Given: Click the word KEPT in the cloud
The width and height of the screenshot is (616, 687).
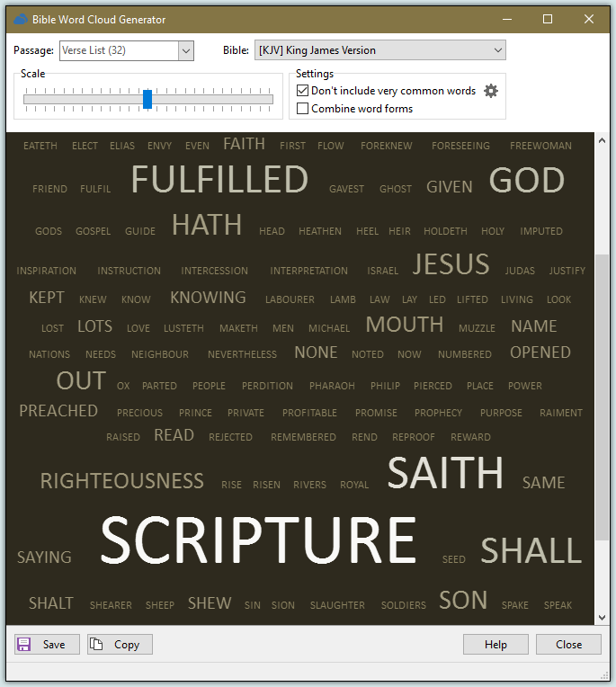Looking at the screenshot, I should (47, 298).
